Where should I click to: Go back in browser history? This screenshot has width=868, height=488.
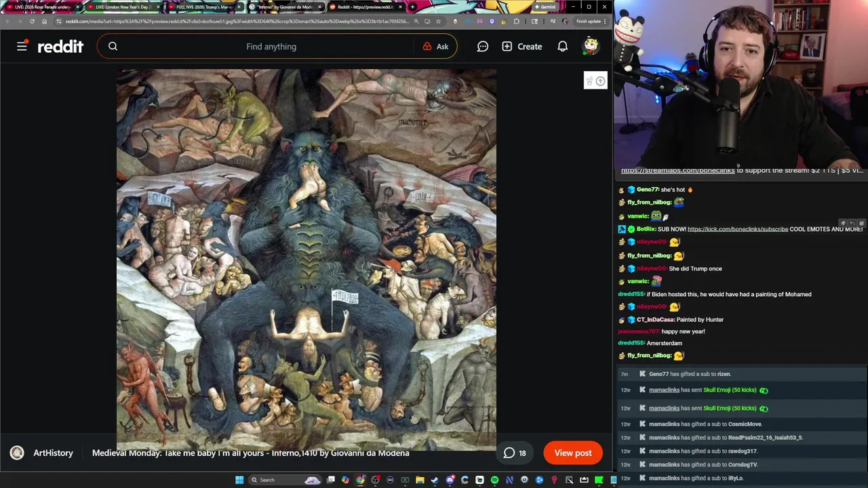pyautogui.click(x=7, y=21)
